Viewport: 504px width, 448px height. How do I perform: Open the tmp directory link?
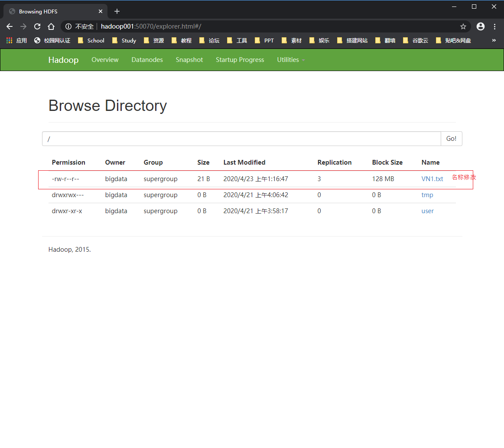click(x=427, y=195)
